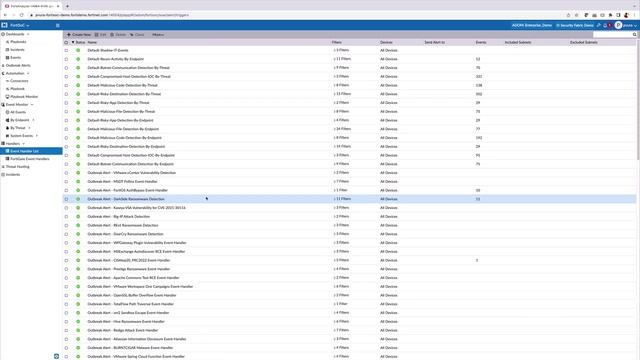The width and height of the screenshot is (640, 360).
Task: Expand filters on the Default Shadow IT Events row
Action: click(341, 50)
